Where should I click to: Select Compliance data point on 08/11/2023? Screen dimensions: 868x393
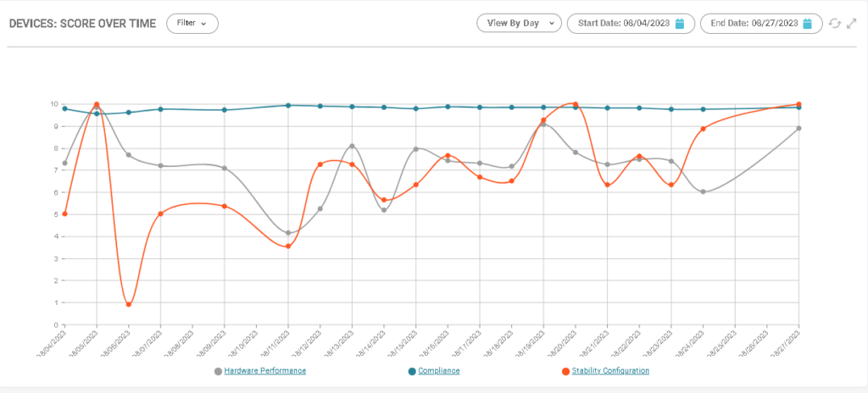(288, 105)
